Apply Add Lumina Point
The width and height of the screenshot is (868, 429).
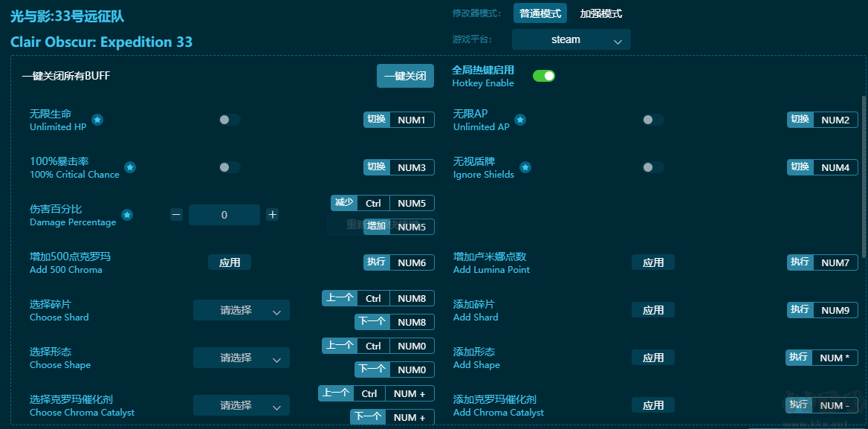pyautogui.click(x=653, y=262)
